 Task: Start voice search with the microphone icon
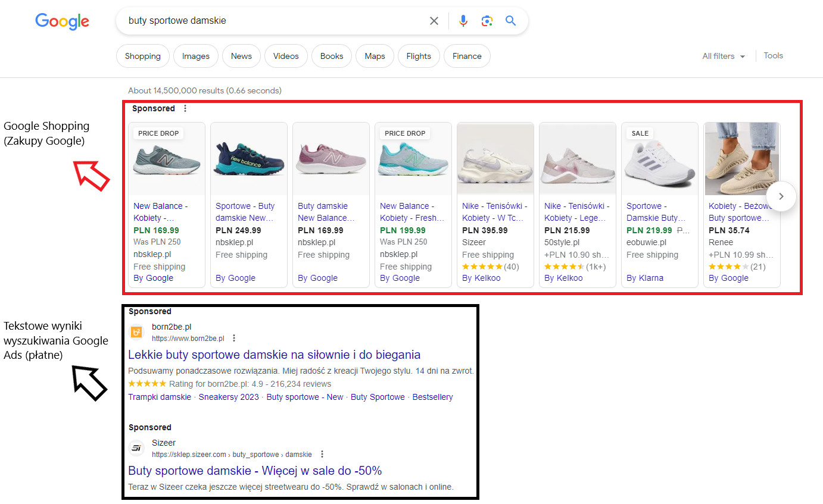pos(463,21)
